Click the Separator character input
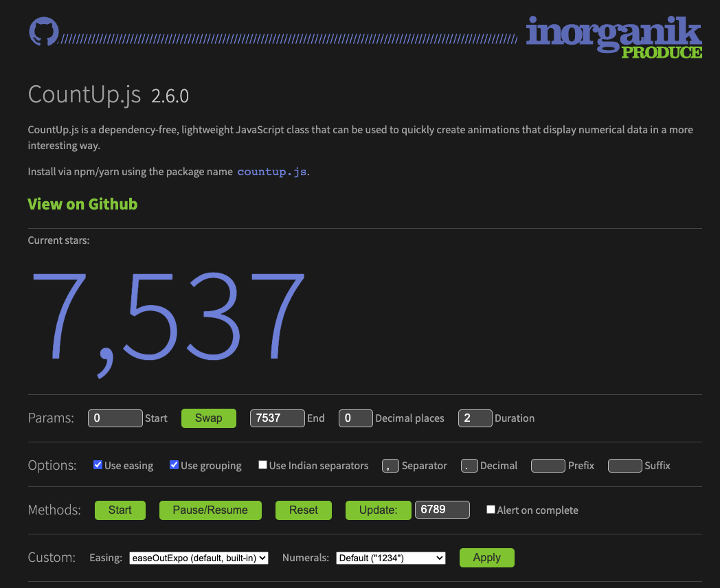This screenshot has height=588, width=720. 390,466
